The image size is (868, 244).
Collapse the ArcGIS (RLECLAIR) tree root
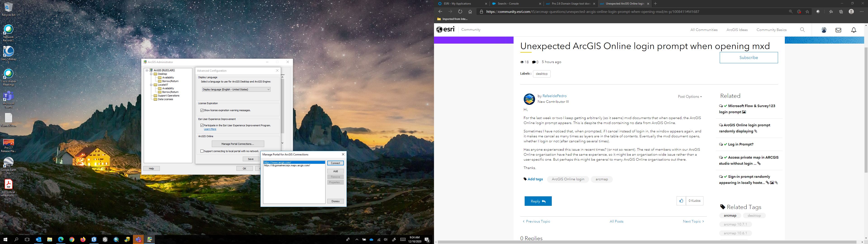[x=147, y=70]
